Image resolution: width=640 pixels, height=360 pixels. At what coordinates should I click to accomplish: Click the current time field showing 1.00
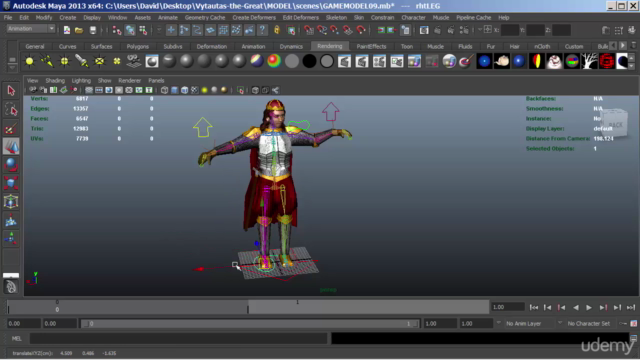point(507,307)
